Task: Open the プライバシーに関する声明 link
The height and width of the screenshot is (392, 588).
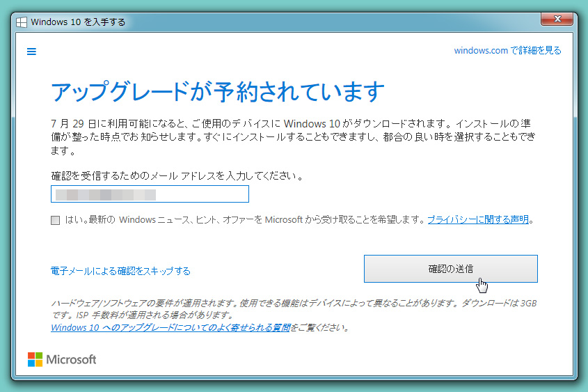Action: tap(478, 220)
